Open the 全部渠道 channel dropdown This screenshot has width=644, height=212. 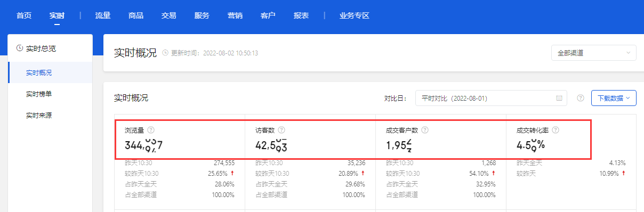click(x=594, y=53)
